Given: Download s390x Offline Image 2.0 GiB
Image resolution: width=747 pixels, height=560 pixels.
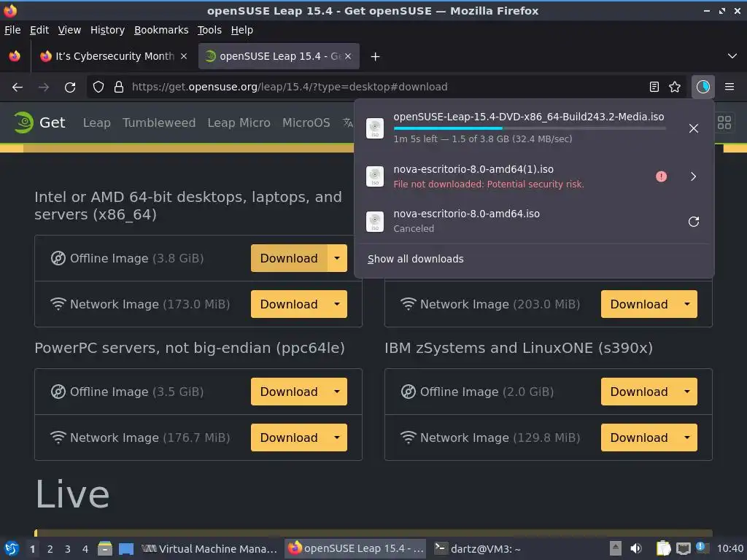Looking at the screenshot, I should pyautogui.click(x=639, y=392).
